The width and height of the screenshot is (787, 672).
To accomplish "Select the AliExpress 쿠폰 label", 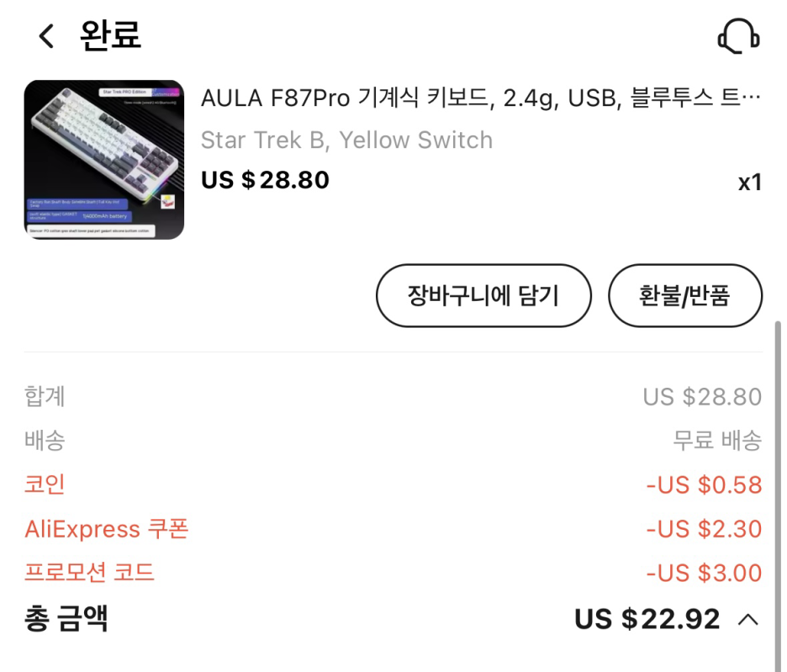I will [107, 529].
